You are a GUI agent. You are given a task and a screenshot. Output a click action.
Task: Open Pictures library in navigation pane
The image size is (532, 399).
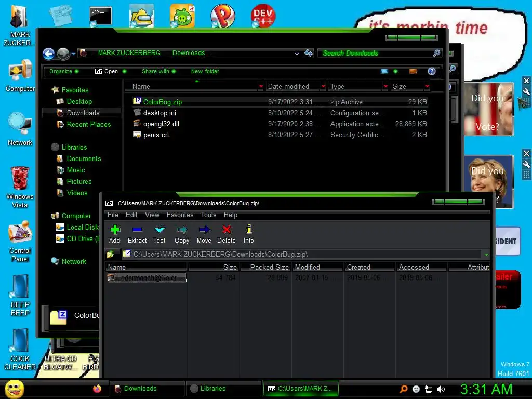(x=79, y=181)
